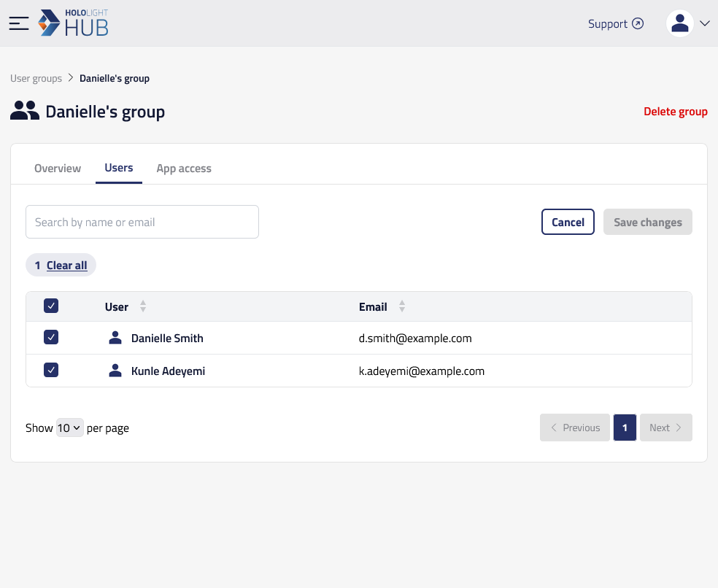Image resolution: width=718 pixels, height=588 pixels.
Task: Open the hamburger navigation menu
Action: coord(19,23)
